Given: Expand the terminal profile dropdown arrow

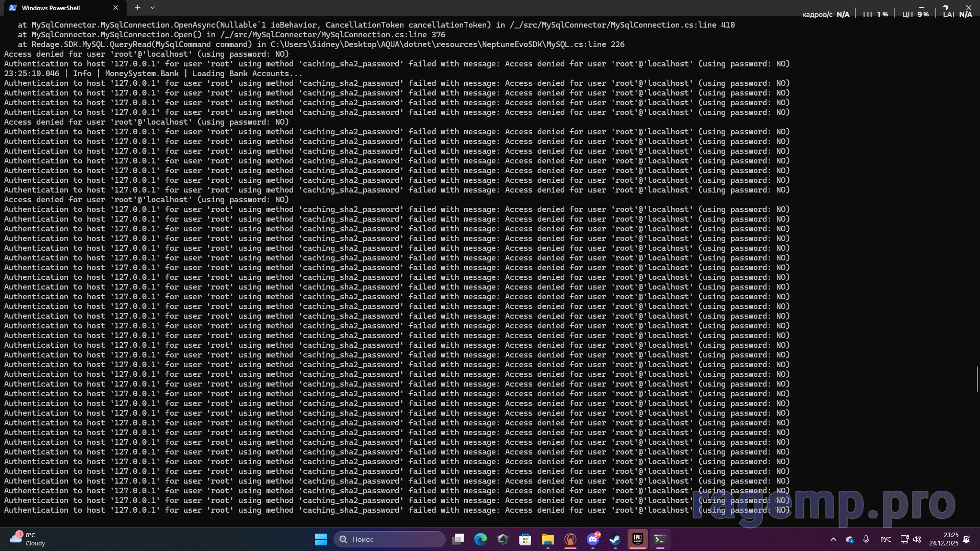Looking at the screenshot, I should click(x=153, y=8).
